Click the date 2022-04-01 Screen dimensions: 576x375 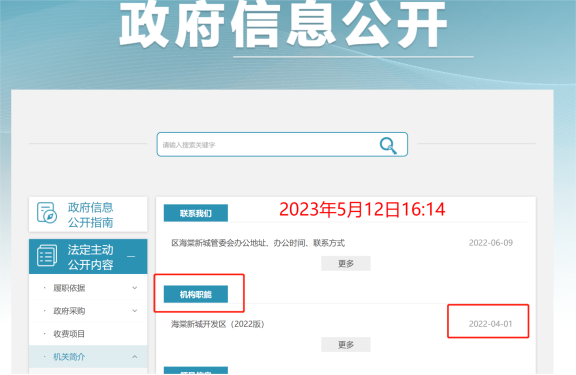tap(491, 324)
